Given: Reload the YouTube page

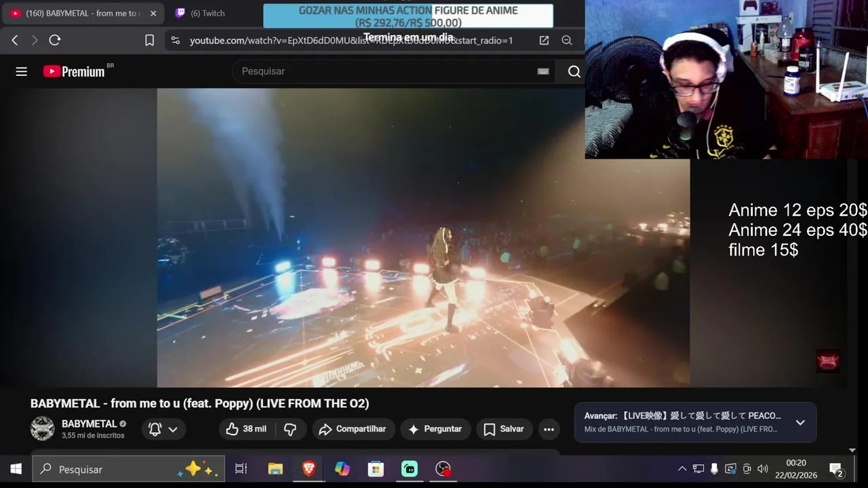Looking at the screenshot, I should click(55, 41).
